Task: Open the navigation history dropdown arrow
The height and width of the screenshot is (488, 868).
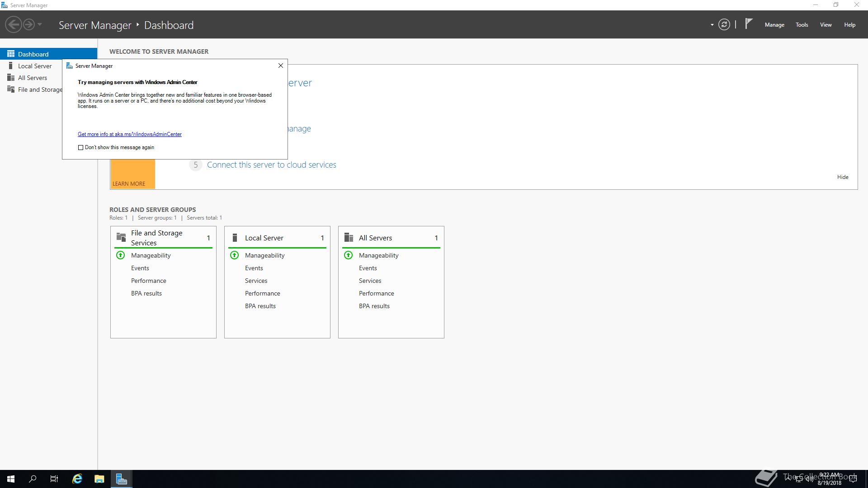Action: pyautogui.click(x=40, y=24)
